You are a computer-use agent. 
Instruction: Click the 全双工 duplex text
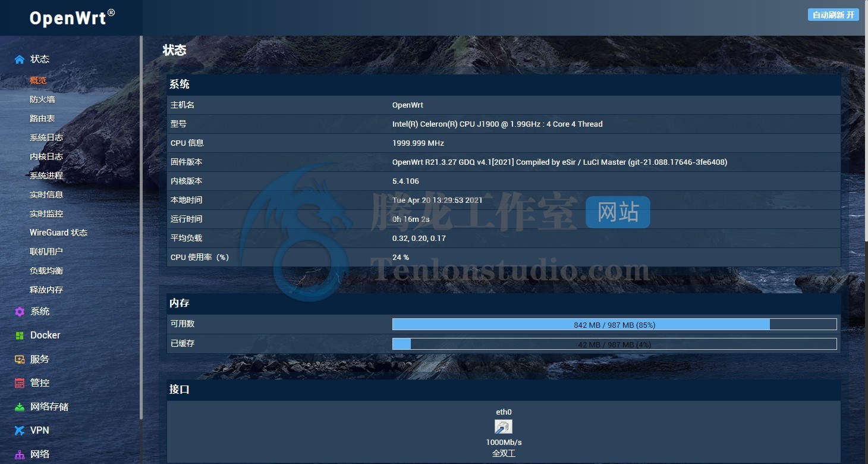coord(504,453)
